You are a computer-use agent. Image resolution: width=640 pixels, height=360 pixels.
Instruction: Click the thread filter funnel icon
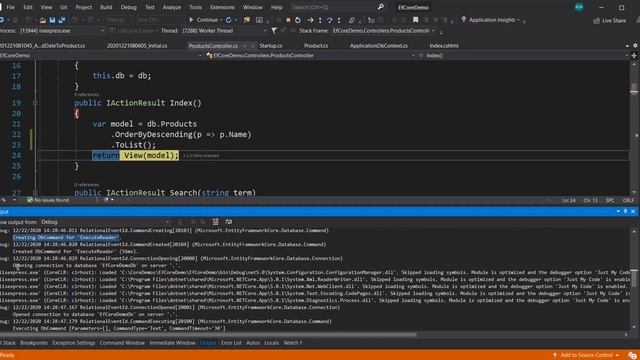[x=274, y=31]
